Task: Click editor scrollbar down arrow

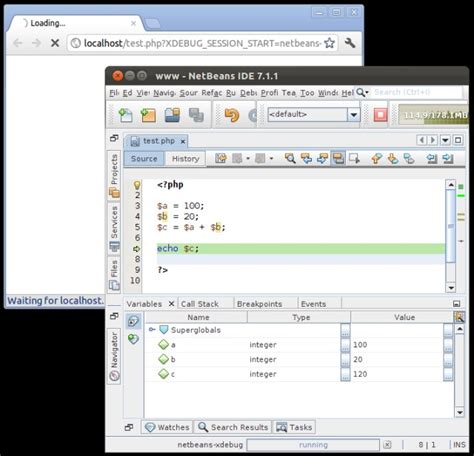Action: coord(451,288)
